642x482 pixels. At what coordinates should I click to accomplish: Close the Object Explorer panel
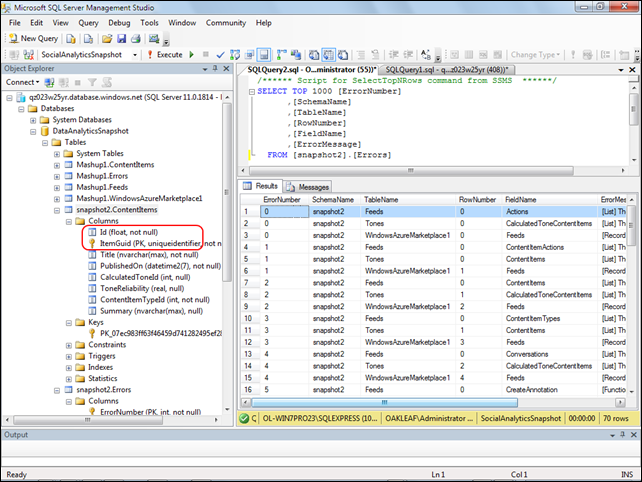point(227,68)
